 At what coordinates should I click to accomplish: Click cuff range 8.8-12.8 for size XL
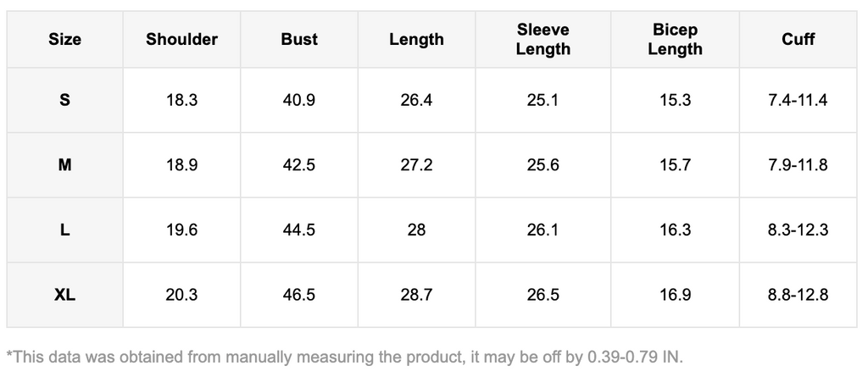798,295
